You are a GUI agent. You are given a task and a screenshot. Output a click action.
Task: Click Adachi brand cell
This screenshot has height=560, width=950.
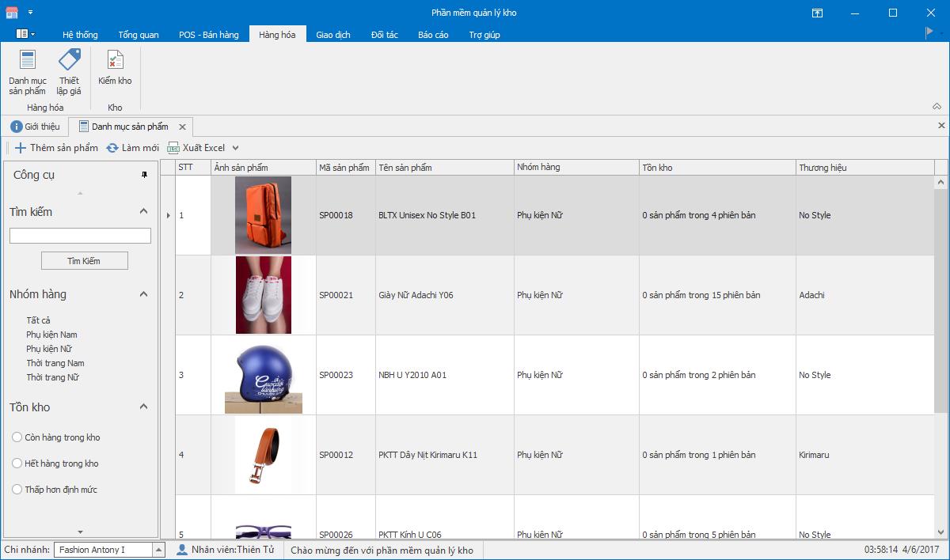[x=865, y=295]
